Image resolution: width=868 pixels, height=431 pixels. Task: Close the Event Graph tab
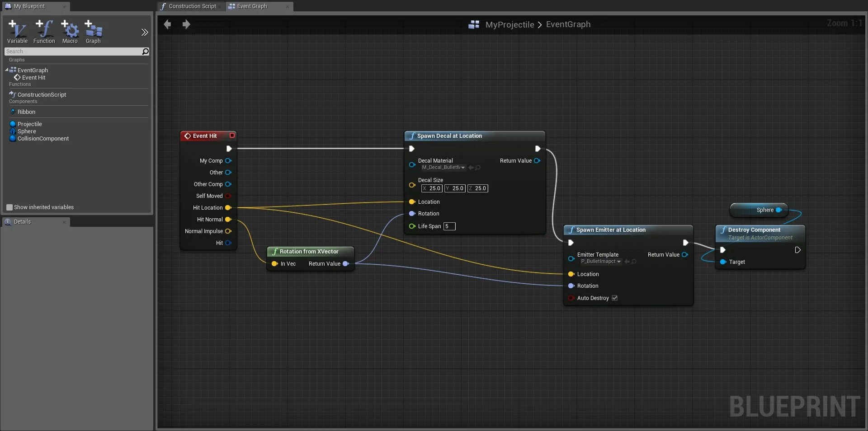(288, 6)
